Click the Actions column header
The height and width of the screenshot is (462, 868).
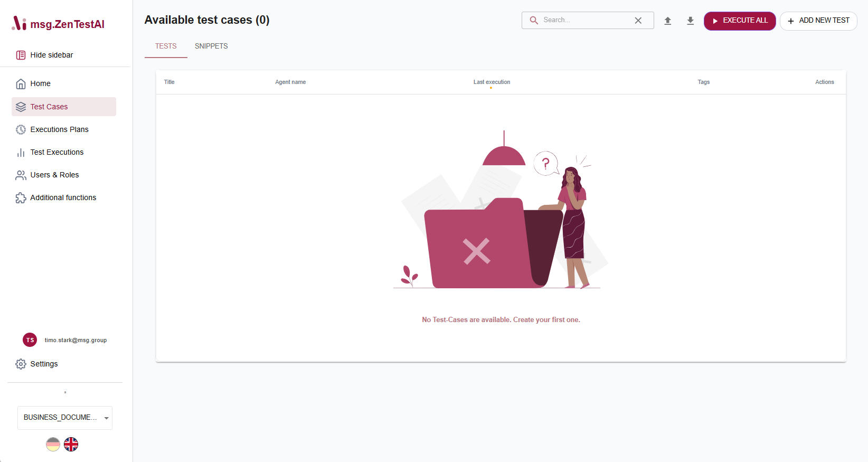pos(824,82)
